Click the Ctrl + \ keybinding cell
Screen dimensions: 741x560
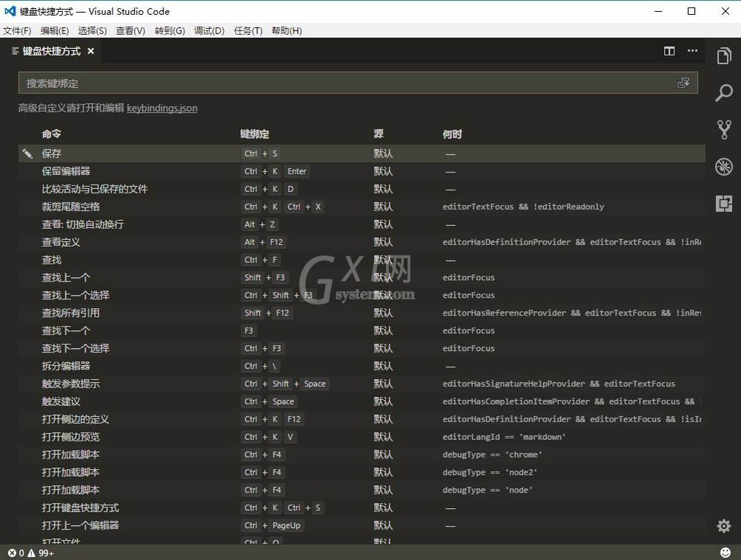click(x=261, y=366)
